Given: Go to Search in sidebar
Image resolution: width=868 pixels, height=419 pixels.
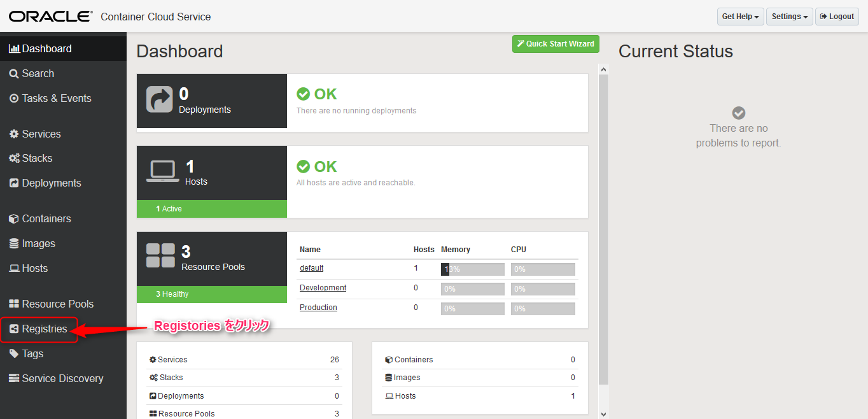Looking at the screenshot, I should pos(63,74).
